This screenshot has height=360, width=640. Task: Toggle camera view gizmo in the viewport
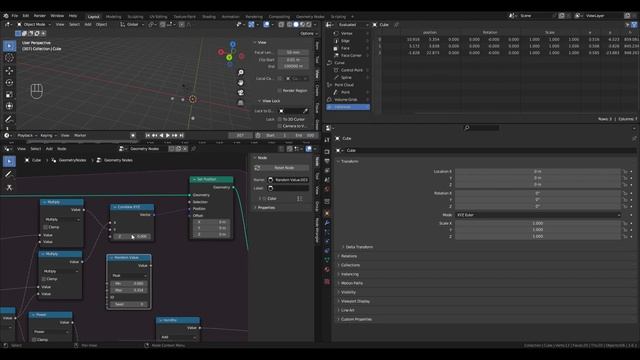[241, 93]
